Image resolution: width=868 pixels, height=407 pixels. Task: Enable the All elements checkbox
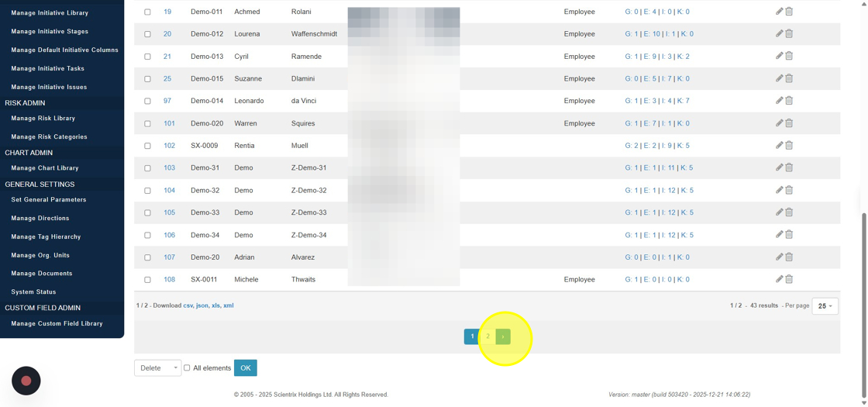pos(187,368)
